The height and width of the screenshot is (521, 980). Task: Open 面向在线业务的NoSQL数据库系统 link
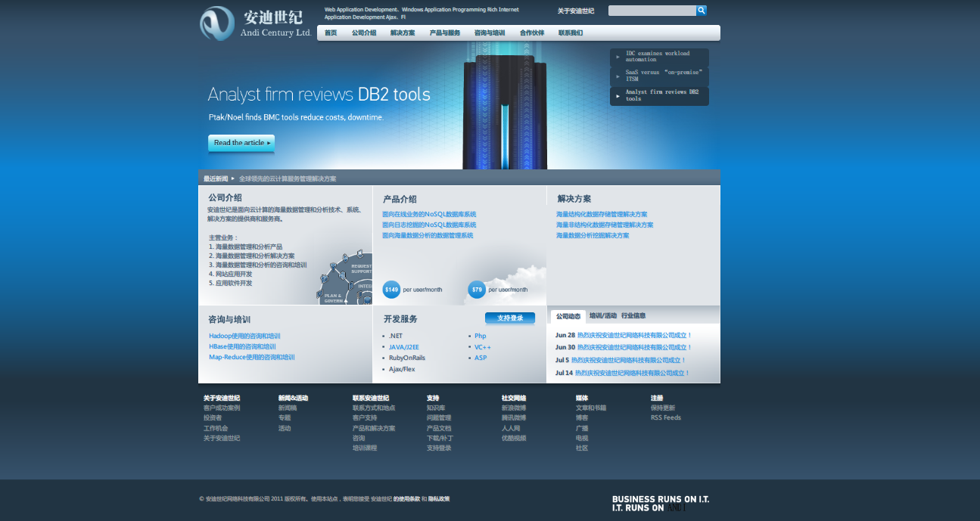tap(429, 215)
